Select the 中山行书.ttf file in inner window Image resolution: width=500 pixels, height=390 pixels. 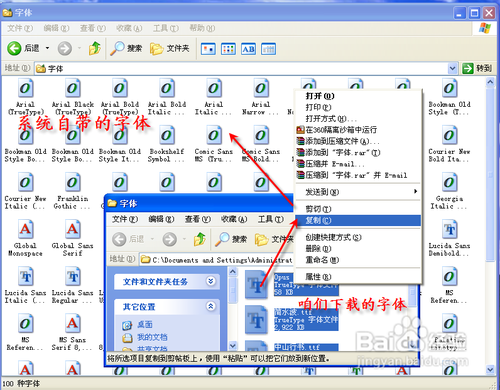[x=292, y=347]
